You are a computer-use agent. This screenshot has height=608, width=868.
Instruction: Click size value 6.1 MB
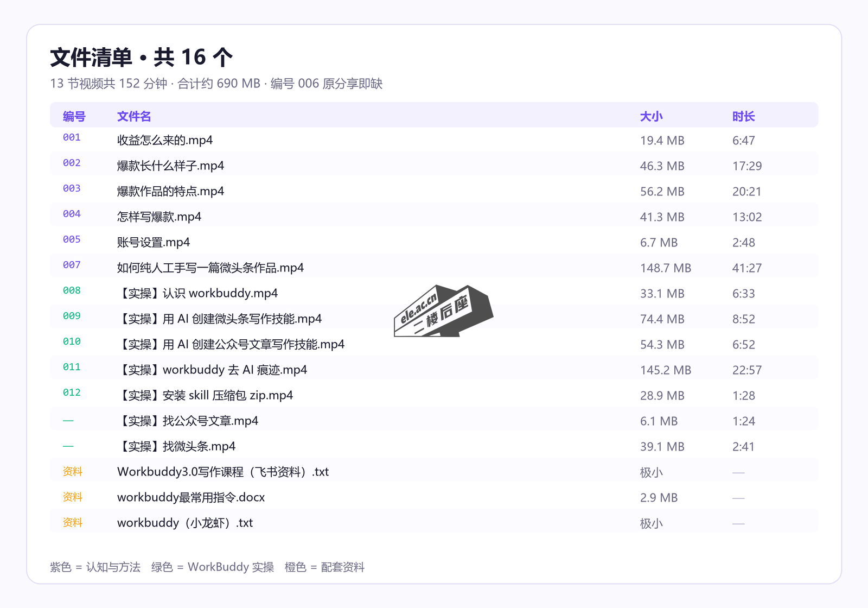pyautogui.click(x=659, y=421)
